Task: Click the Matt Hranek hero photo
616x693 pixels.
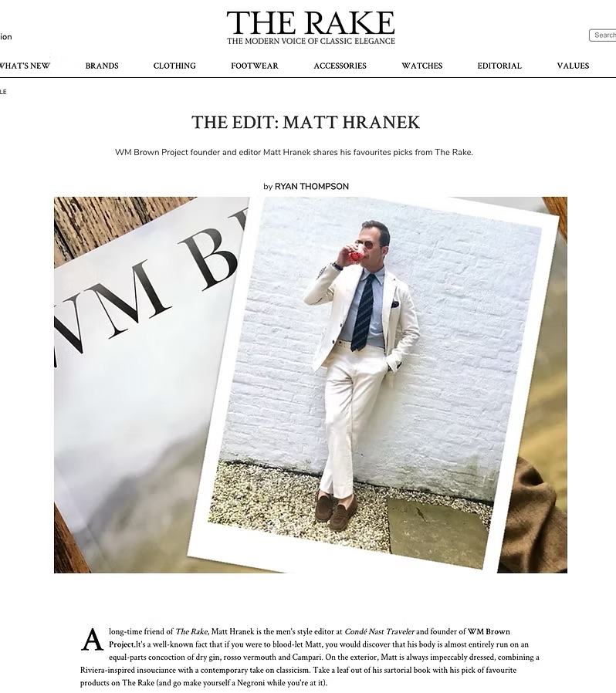Action: (374, 384)
